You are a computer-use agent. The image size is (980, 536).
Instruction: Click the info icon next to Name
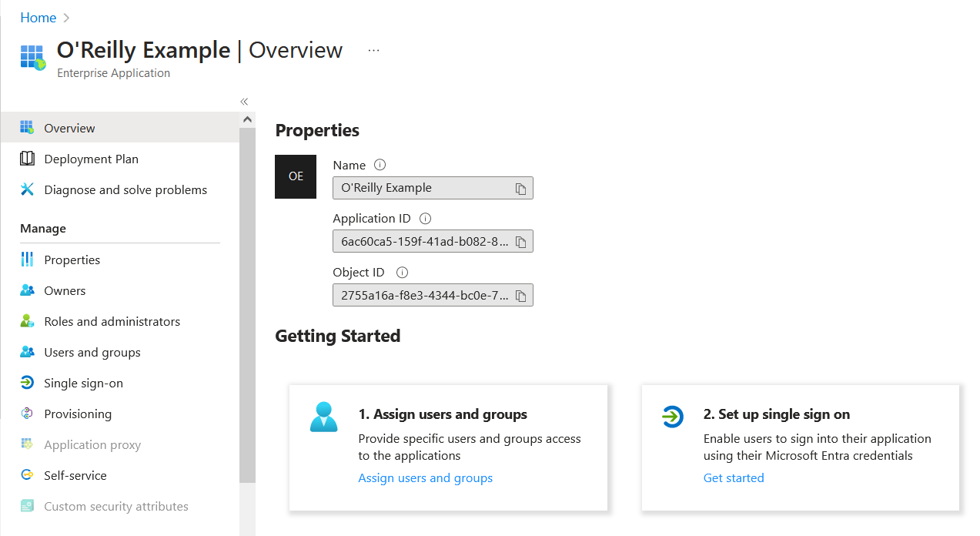(x=380, y=165)
